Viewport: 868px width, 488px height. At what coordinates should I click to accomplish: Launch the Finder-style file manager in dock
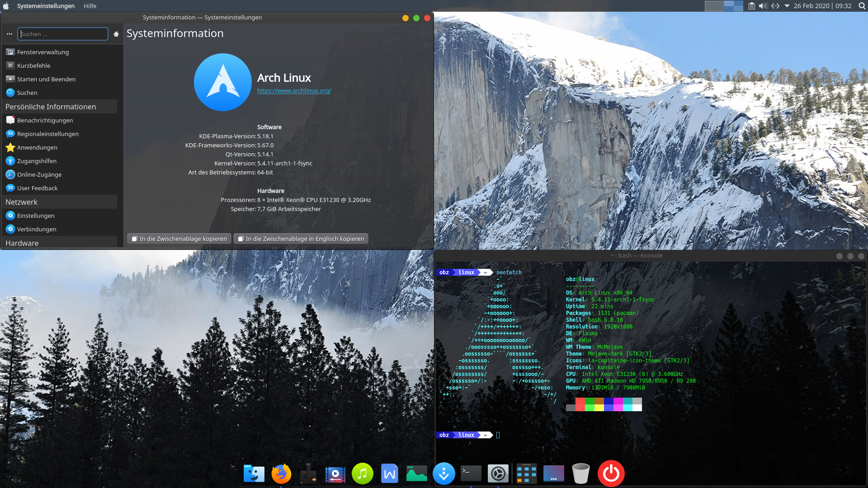(254, 474)
